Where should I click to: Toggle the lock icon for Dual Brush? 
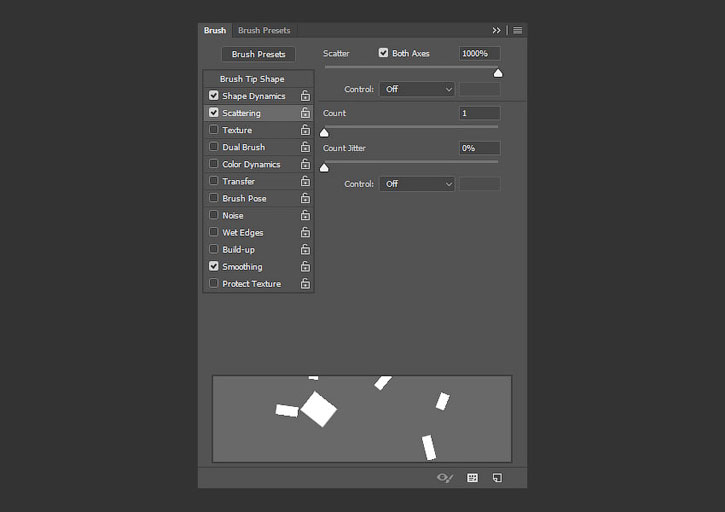(x=305, y=147)
